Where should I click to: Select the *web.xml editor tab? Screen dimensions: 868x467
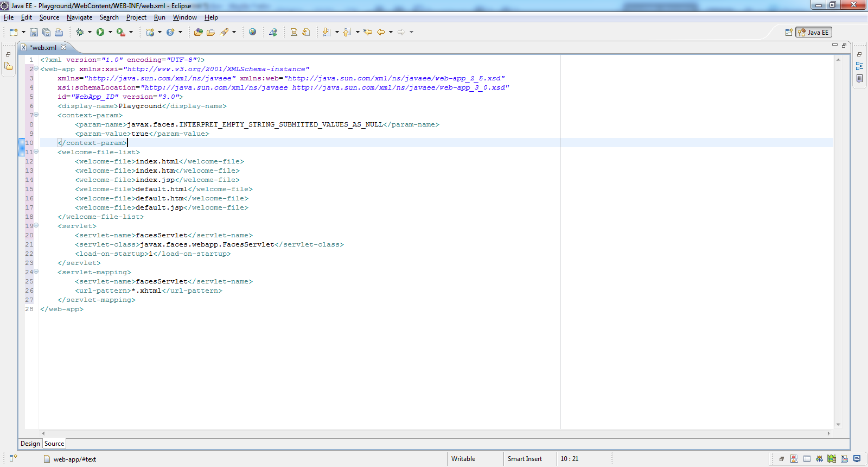tap(43, 48)
